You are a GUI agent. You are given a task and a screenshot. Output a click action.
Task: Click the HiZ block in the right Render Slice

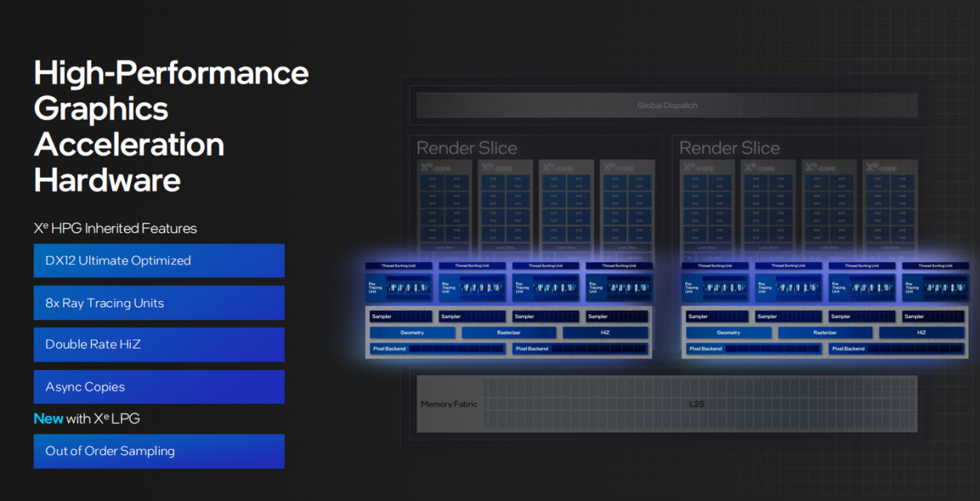(921, 332)
